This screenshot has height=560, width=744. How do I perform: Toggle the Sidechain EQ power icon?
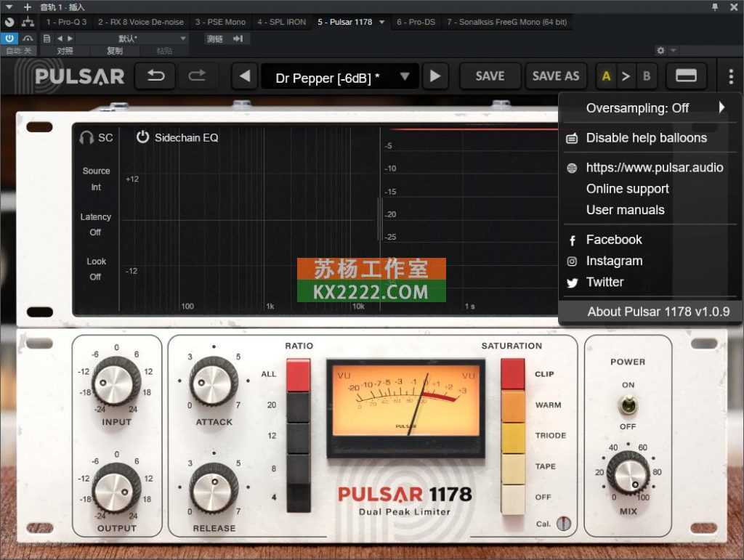point(142,137)
